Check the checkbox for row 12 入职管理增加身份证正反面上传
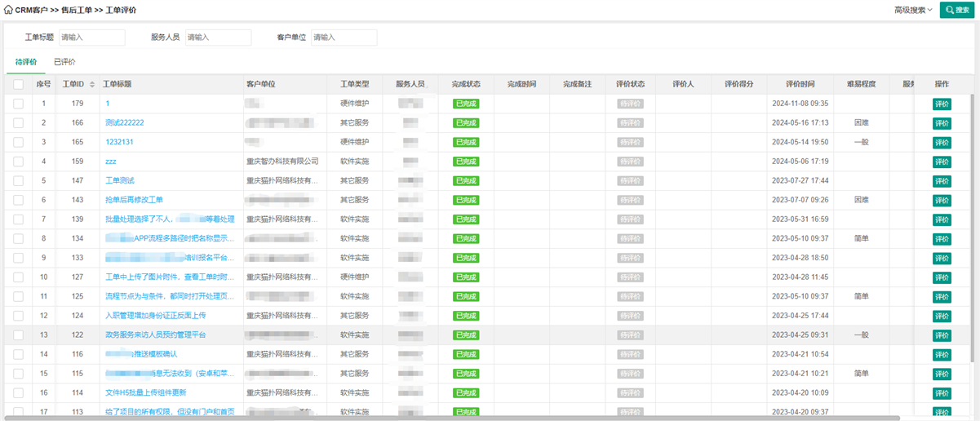Screen dimensions: 980x421 [x=18, y=316]
